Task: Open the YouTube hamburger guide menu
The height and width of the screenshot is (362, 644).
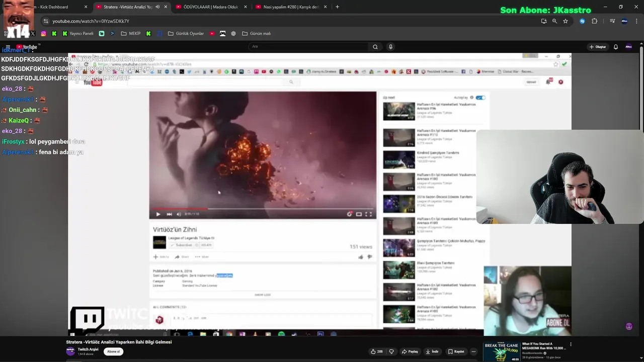Action: 8,47
